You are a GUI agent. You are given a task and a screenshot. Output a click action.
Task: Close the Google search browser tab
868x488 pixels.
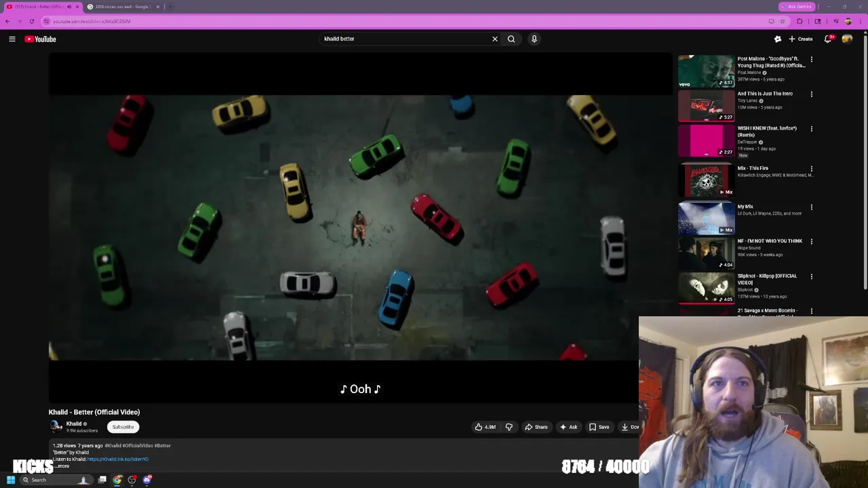pyautogui.click(x=158, y=7)
